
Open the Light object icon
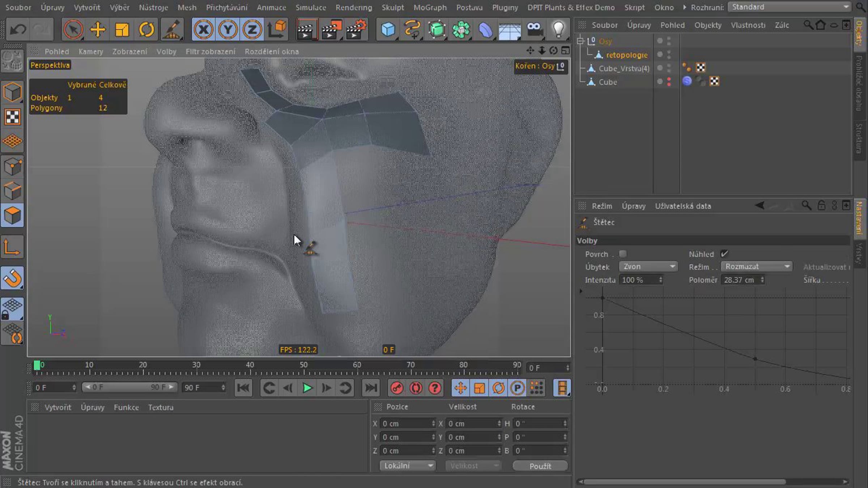(558, 29)
